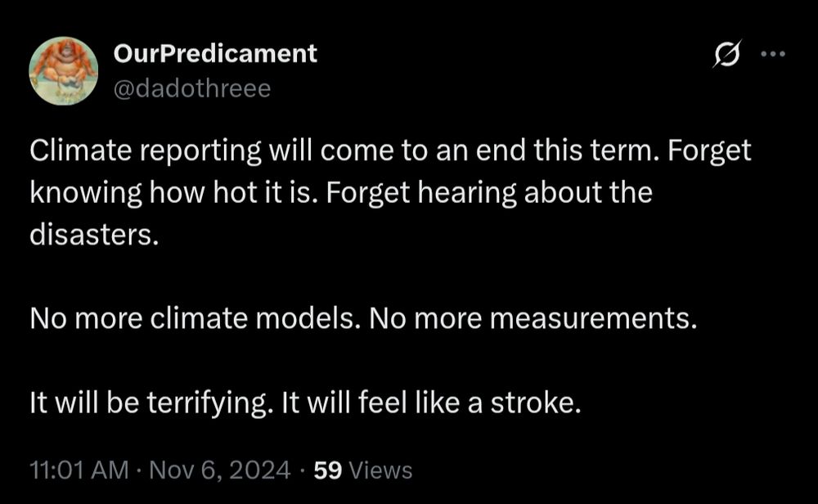Click the word 'disasters.'

[x=94, y=234]
